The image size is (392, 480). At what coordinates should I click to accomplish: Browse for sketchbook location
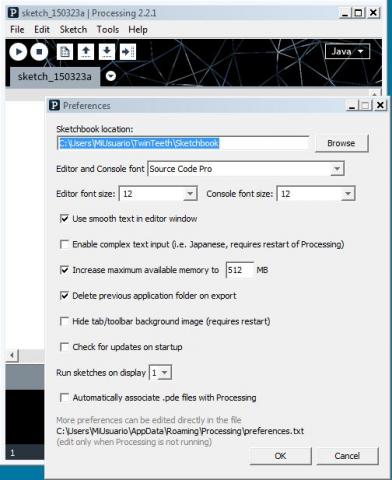click(x=341, y=143)
